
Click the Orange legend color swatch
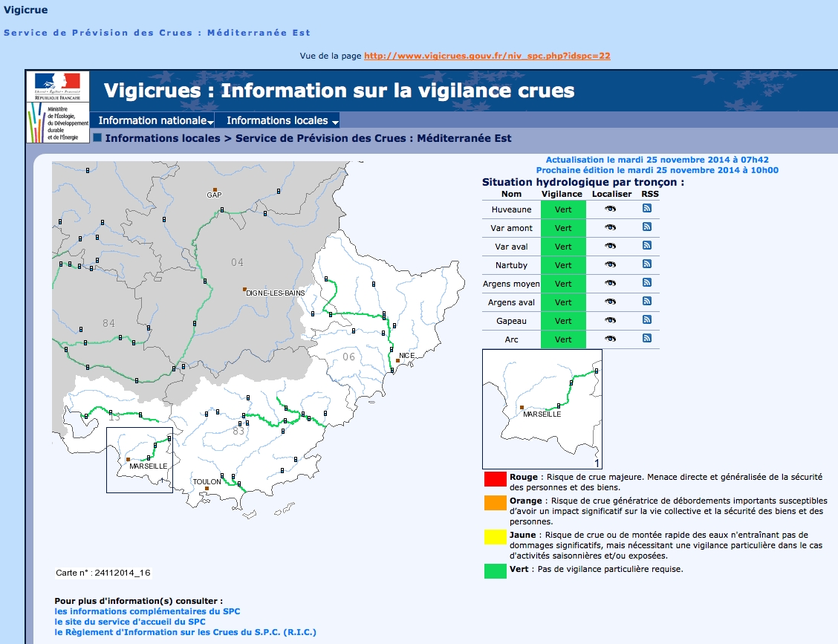pos(496,503)
